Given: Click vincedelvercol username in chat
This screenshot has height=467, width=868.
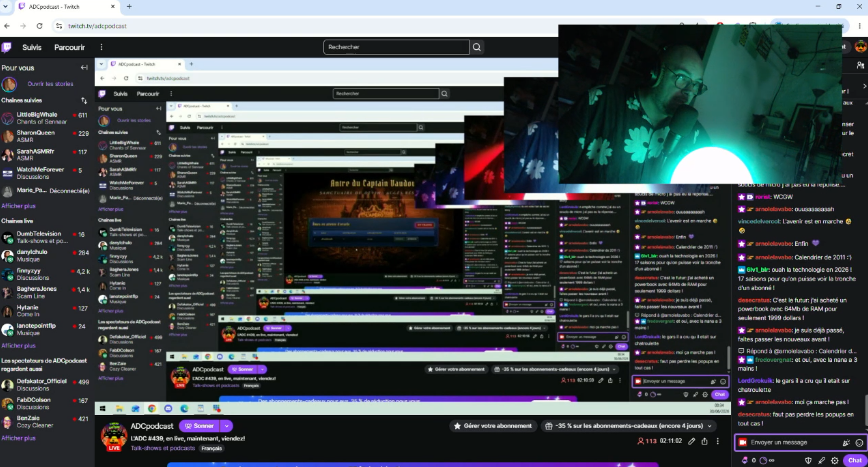Looking at the screenshot, I should 758,221.
